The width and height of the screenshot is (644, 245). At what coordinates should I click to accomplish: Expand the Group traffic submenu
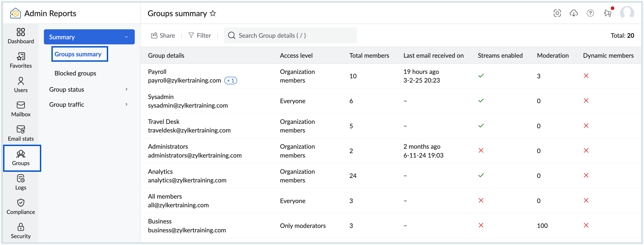[x=126, y=104]
